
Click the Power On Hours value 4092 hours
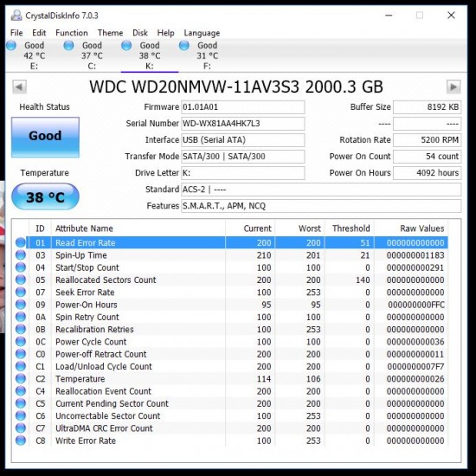click(428, 173)
